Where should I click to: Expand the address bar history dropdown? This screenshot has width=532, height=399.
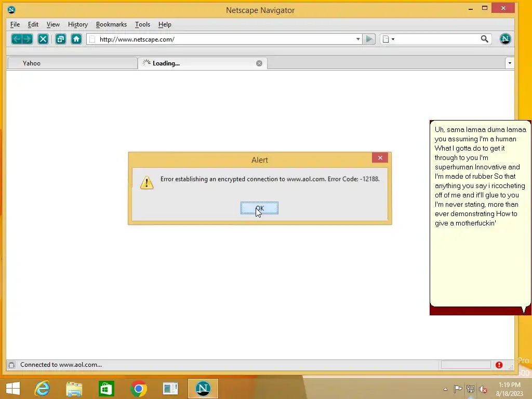[358, 39]
